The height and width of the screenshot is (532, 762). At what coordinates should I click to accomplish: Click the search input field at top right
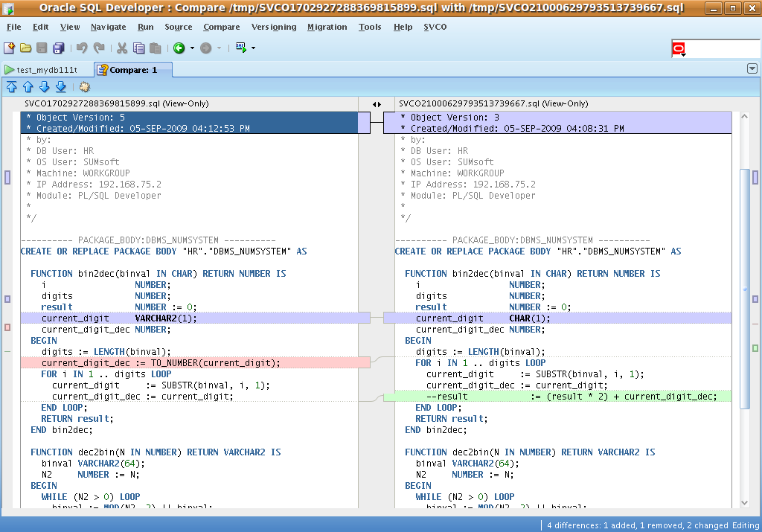[722, 49]
